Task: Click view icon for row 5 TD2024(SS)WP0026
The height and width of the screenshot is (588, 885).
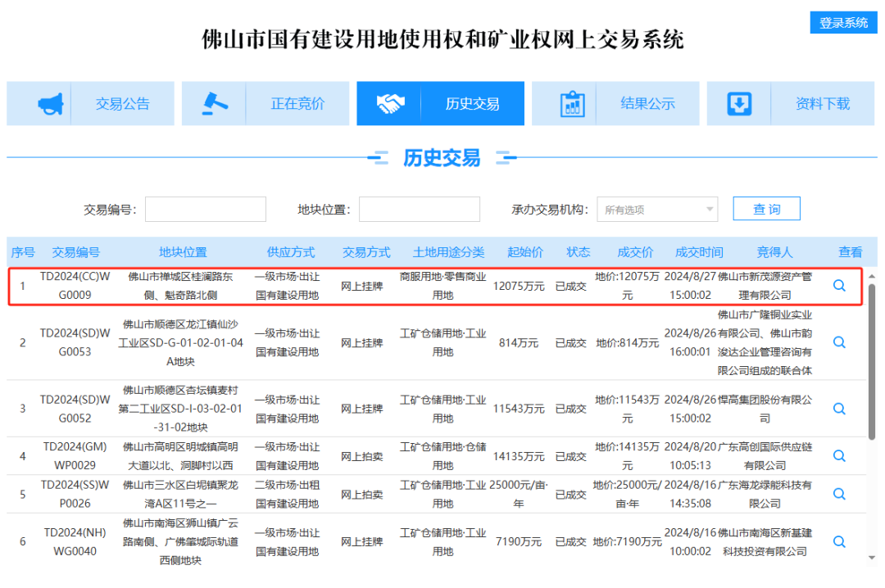Action: 839,494
